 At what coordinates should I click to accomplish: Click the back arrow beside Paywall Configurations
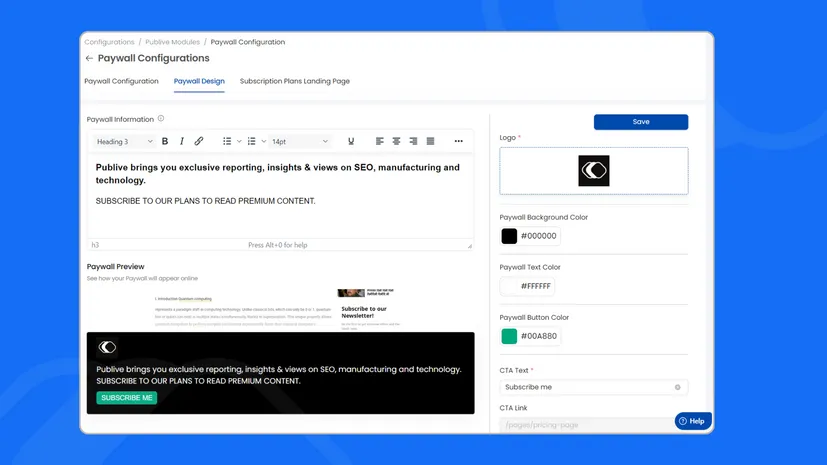tap(89, 59)
